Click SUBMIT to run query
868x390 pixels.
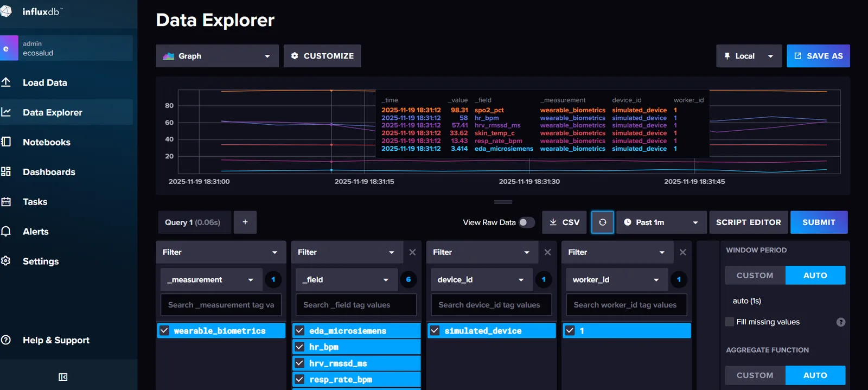(819, 222)
